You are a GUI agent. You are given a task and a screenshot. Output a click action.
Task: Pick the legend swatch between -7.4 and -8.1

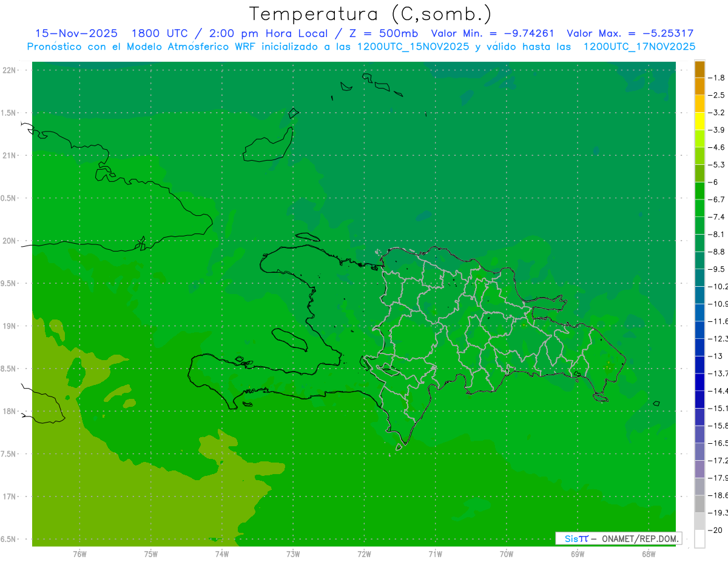click(x=699, y=226)
